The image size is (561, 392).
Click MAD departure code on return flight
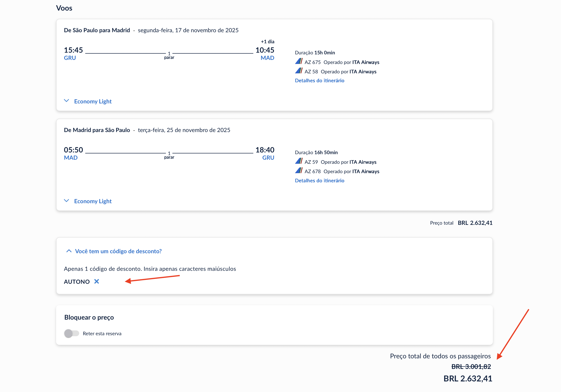pyautogui.click(x=71, y=158)
